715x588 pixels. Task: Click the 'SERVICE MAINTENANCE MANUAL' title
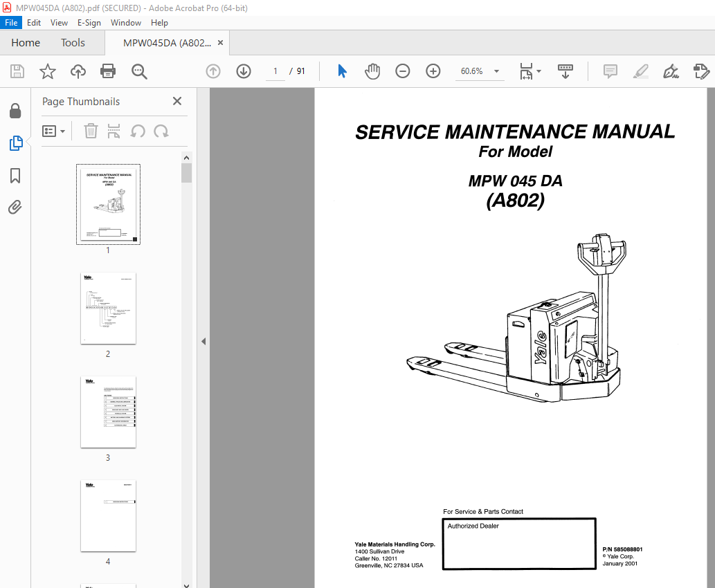pos(515,132)
